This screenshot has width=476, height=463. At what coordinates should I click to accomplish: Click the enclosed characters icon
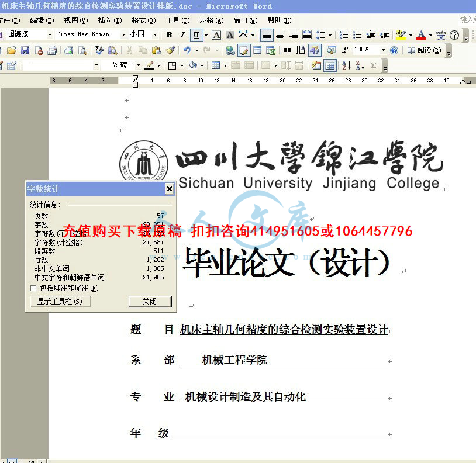coord(454,35)
